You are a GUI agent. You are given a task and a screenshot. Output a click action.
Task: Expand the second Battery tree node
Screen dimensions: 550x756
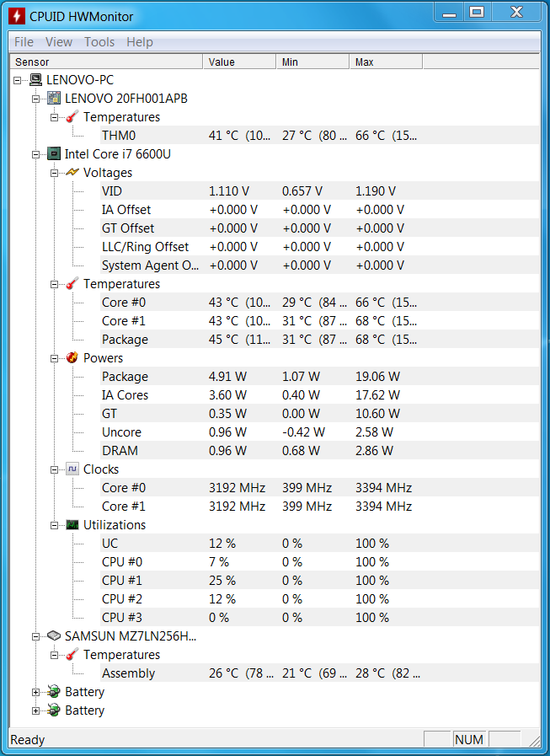point(35,710)
